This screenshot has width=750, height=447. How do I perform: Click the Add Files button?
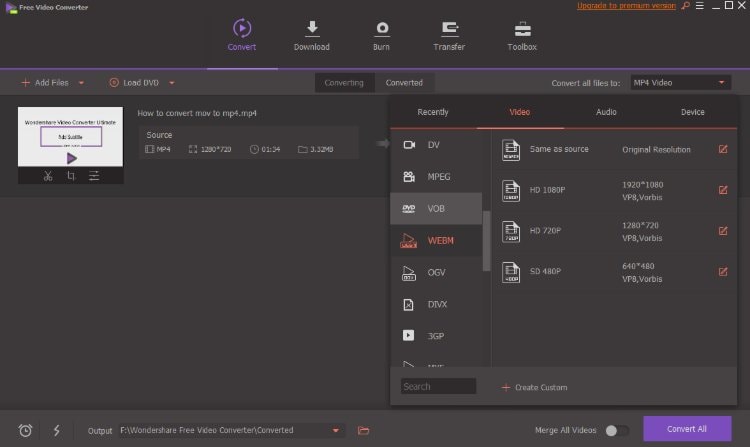(x=45, y=83)
